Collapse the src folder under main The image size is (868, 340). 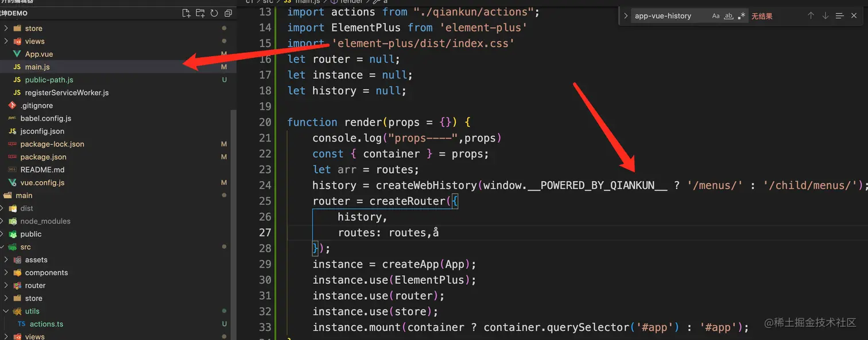pyautogui.click(x=2, y=247)
